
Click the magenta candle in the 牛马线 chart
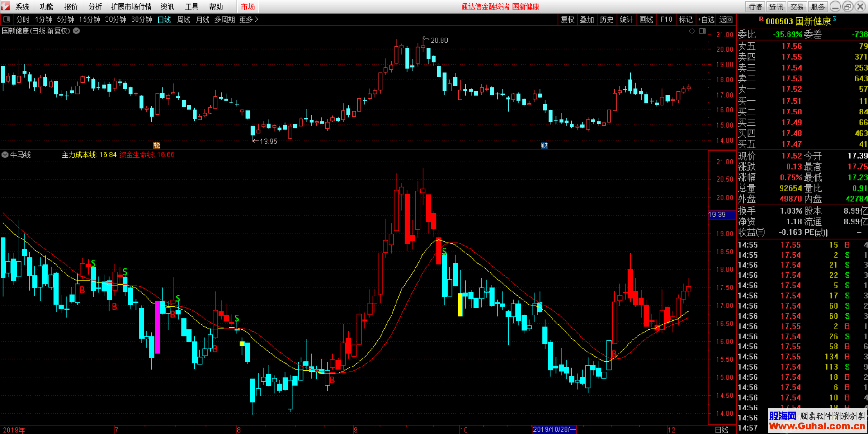tap(157, 327)
